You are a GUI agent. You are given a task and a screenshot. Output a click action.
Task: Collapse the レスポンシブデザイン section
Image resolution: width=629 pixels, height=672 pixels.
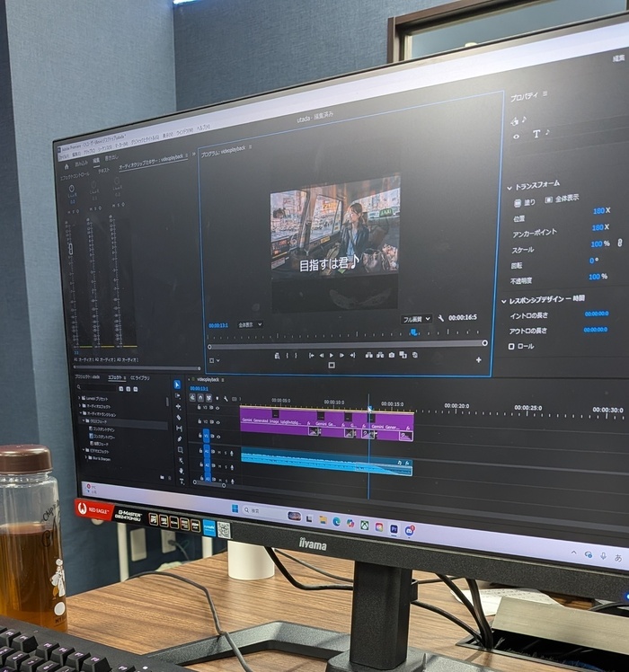[503, 301]
